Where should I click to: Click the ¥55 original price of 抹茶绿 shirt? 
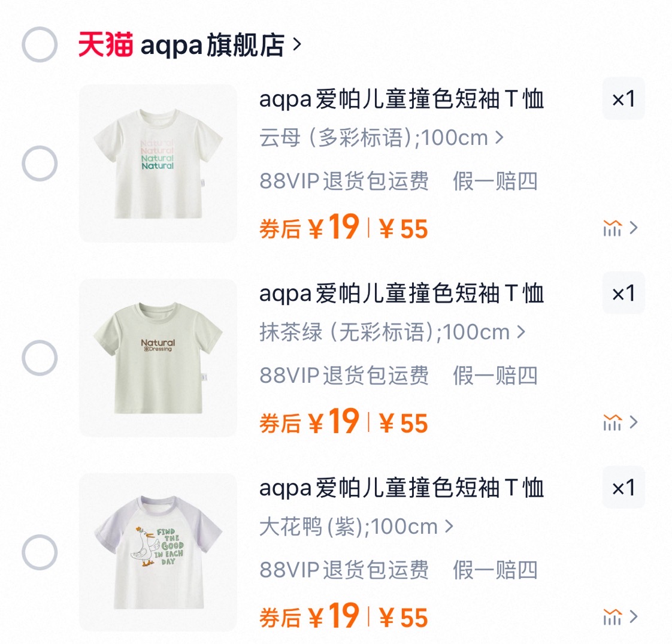pos(402,422)
